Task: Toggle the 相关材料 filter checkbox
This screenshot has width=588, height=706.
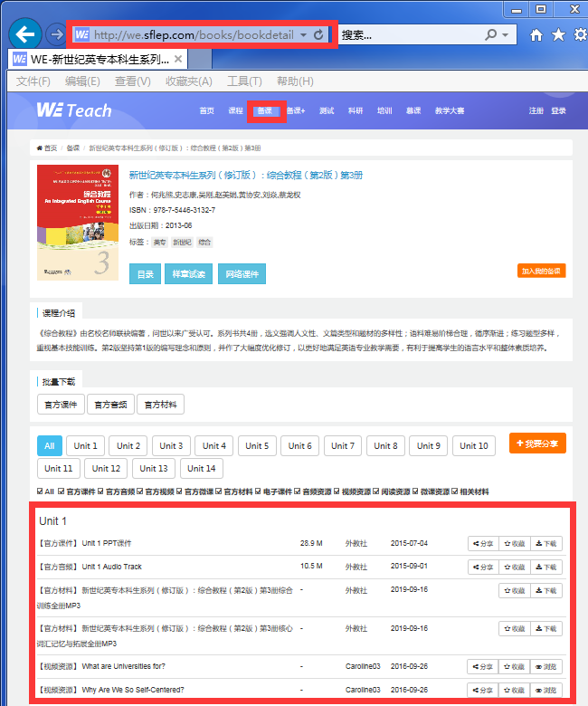Action: click(454, 491)
